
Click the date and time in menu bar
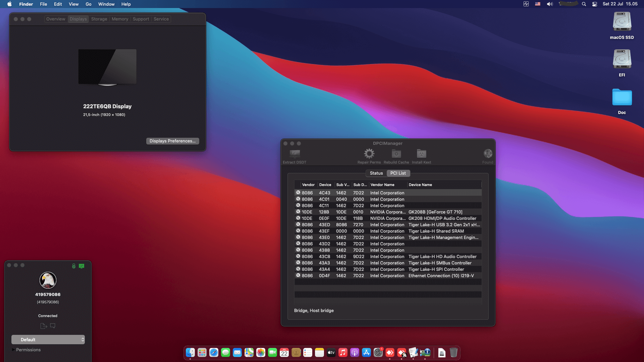(x=620, y=4)
